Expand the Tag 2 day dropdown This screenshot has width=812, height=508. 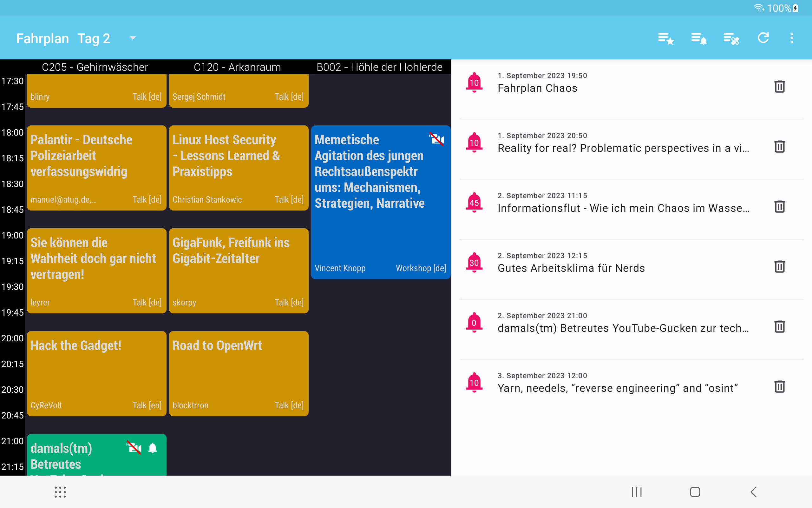tap(133, 38)
